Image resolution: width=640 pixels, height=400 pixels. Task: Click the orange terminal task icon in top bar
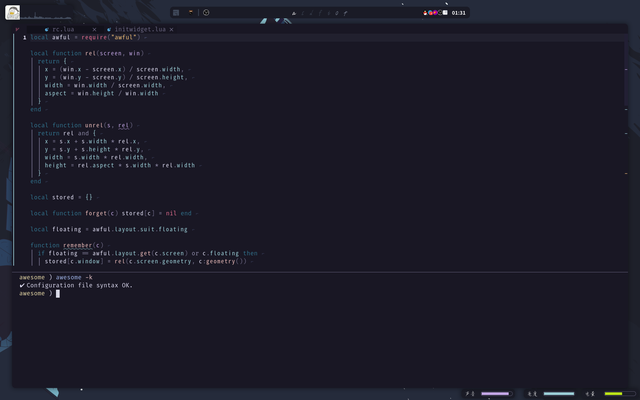coord(191,12)
